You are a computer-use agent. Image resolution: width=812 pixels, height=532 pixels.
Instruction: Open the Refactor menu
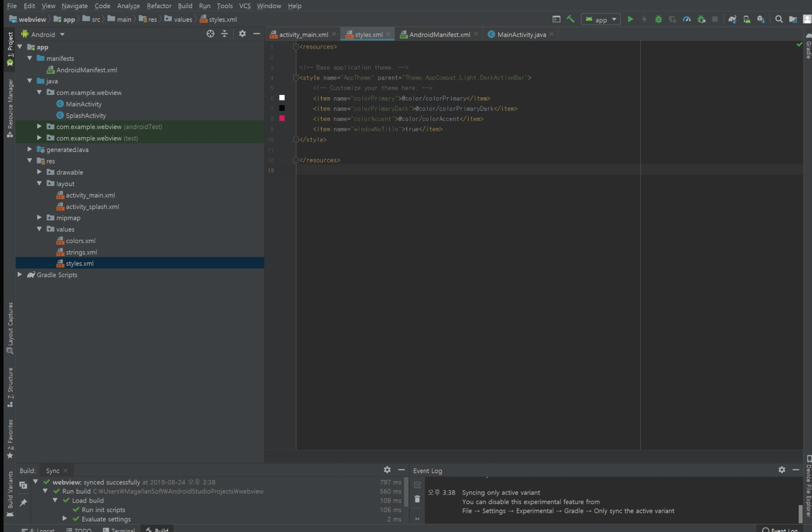pos(159,6)
